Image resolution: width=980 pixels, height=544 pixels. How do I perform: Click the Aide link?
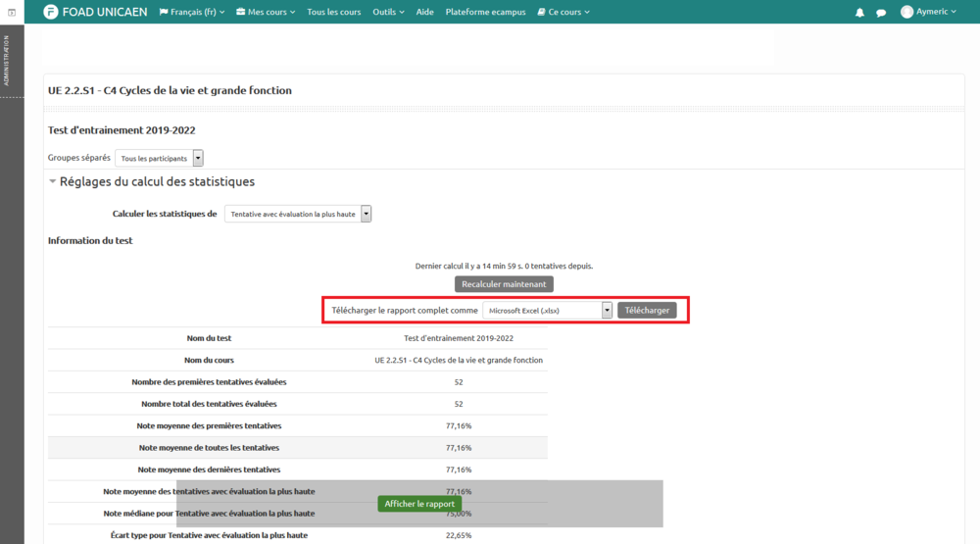coord(424,12)
